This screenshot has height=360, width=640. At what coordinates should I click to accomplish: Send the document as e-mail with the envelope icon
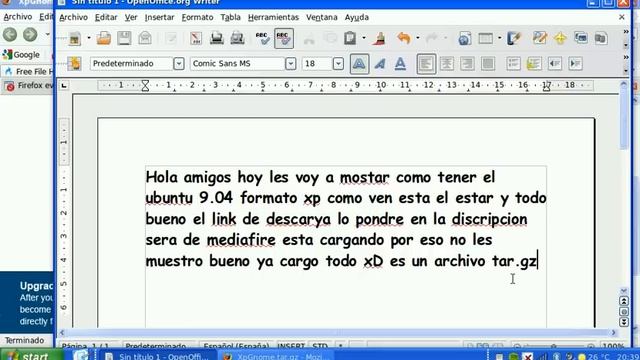145,38
